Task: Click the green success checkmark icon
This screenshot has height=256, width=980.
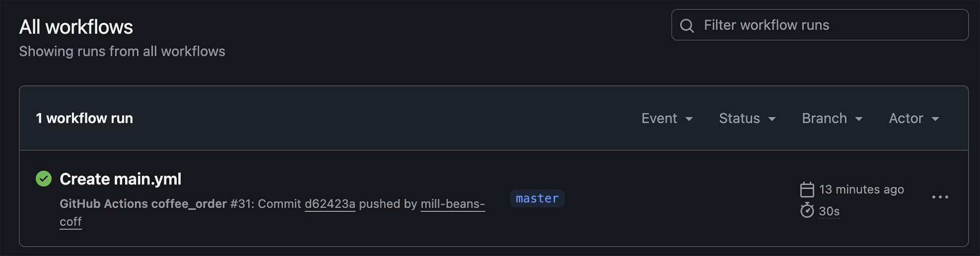Action: point(44,179)
